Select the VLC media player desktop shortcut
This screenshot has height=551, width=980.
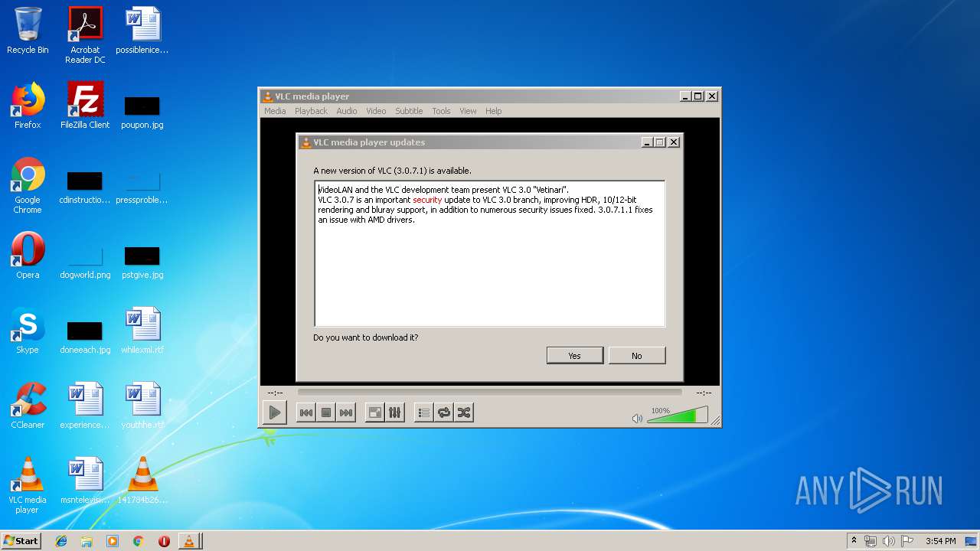[28, 486]
